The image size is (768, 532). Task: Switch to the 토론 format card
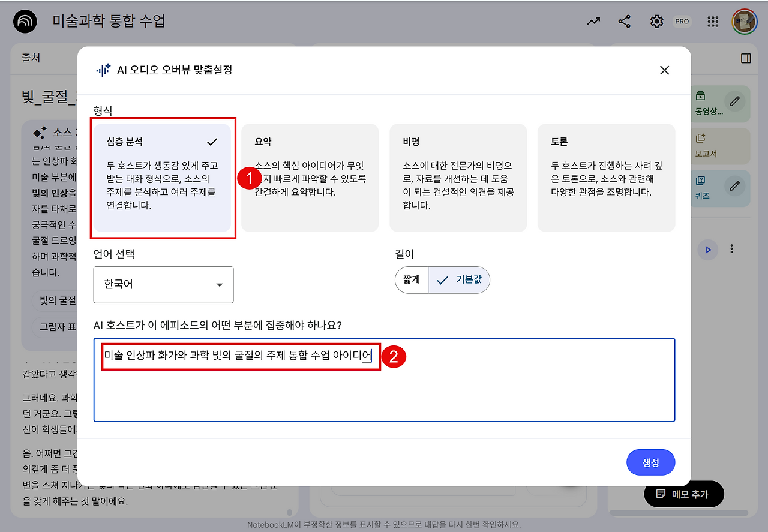click(606, 178)
